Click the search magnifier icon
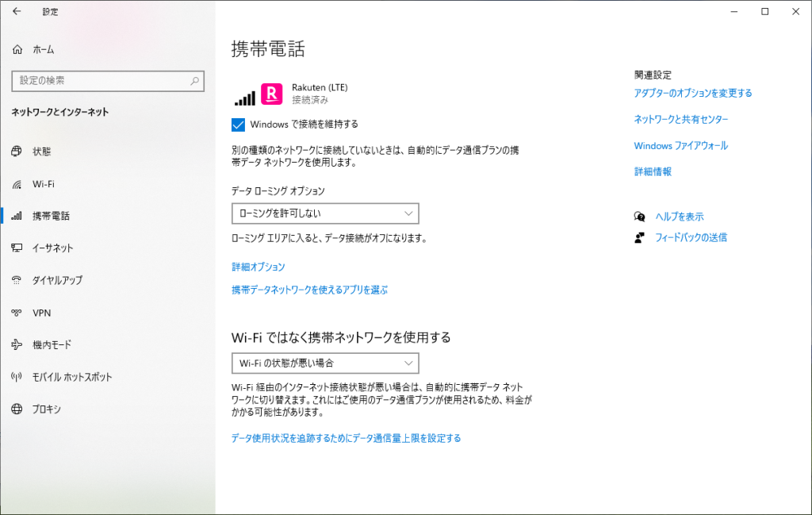Viewport: 812px width, 515px height. click(194, 81)
